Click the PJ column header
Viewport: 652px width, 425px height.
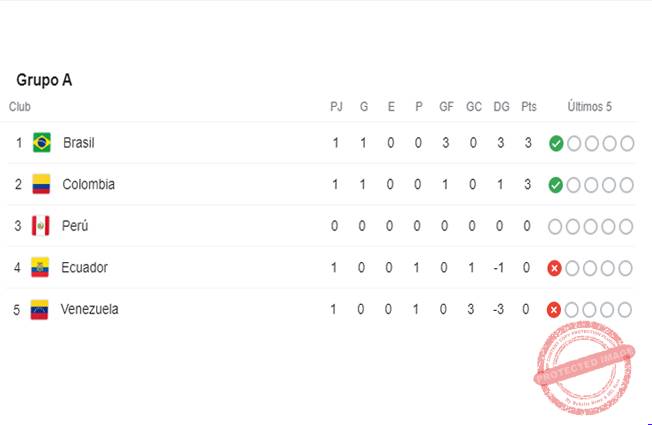click(336, 107)
